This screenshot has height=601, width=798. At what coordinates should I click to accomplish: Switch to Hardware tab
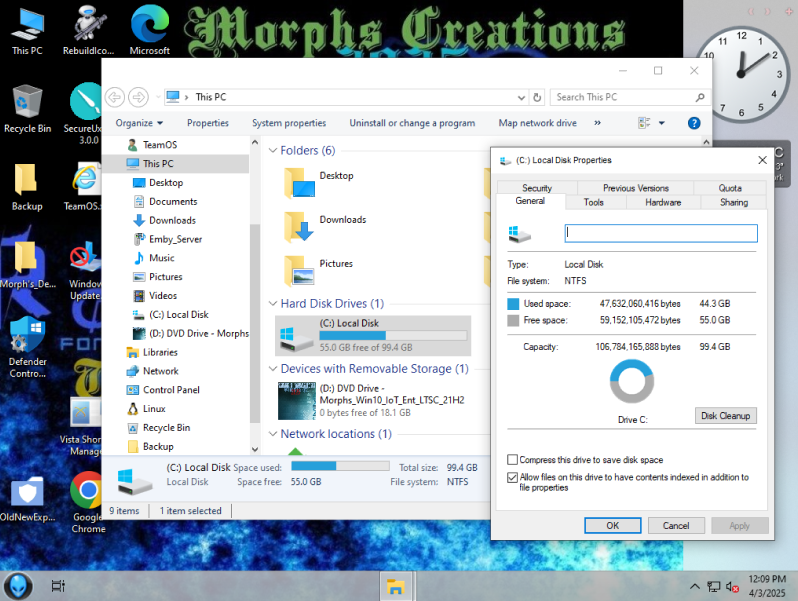pyautogui.click(x=663, y=202)
